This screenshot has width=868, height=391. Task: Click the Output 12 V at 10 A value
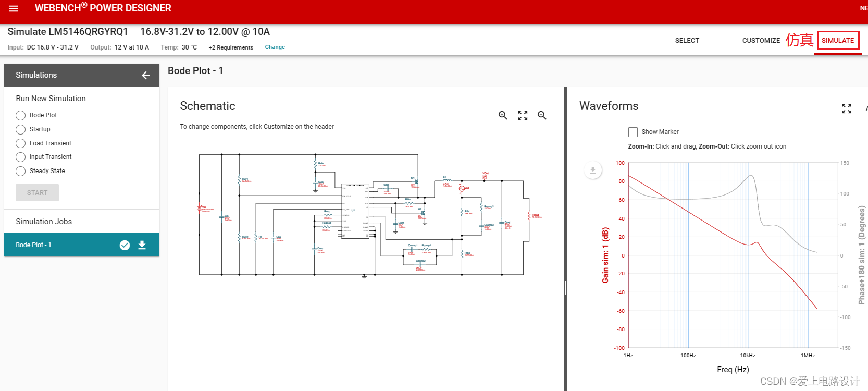[132, 47]
